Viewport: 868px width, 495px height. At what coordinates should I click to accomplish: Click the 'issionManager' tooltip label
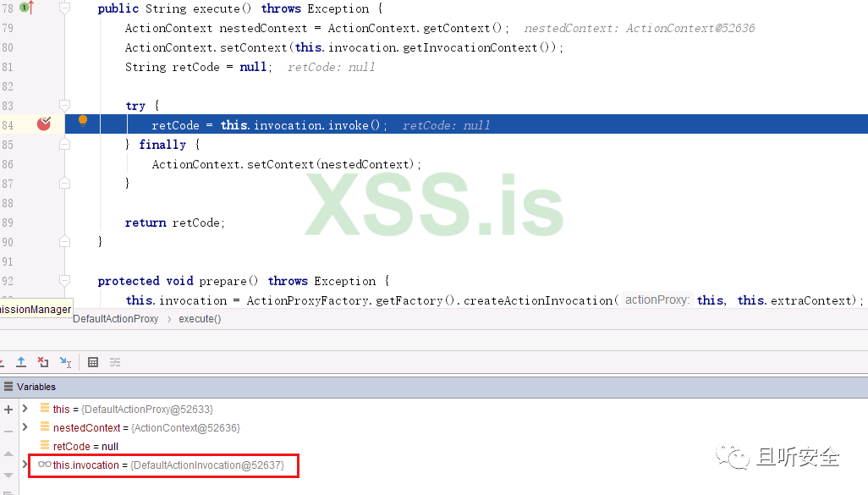point(36,310)
